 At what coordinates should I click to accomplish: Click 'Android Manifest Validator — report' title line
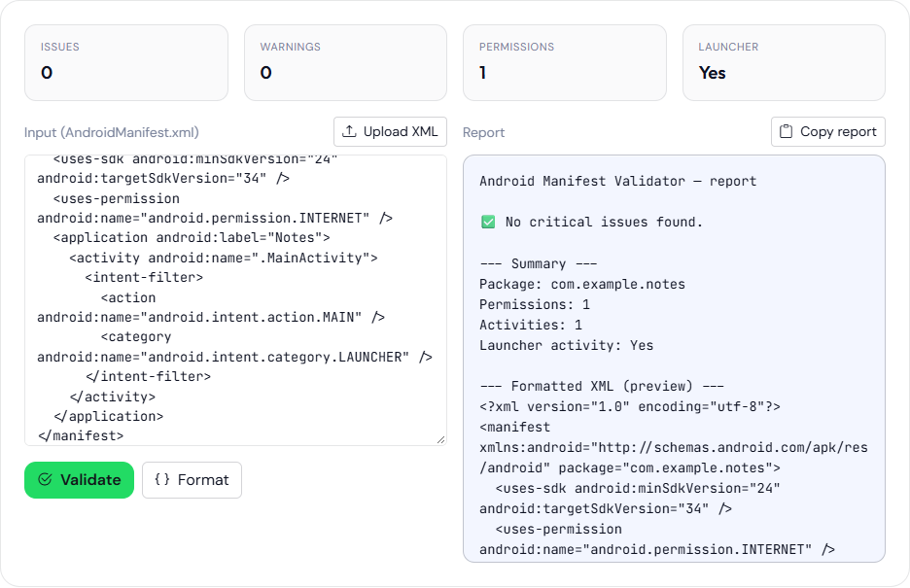pos(618,182)
